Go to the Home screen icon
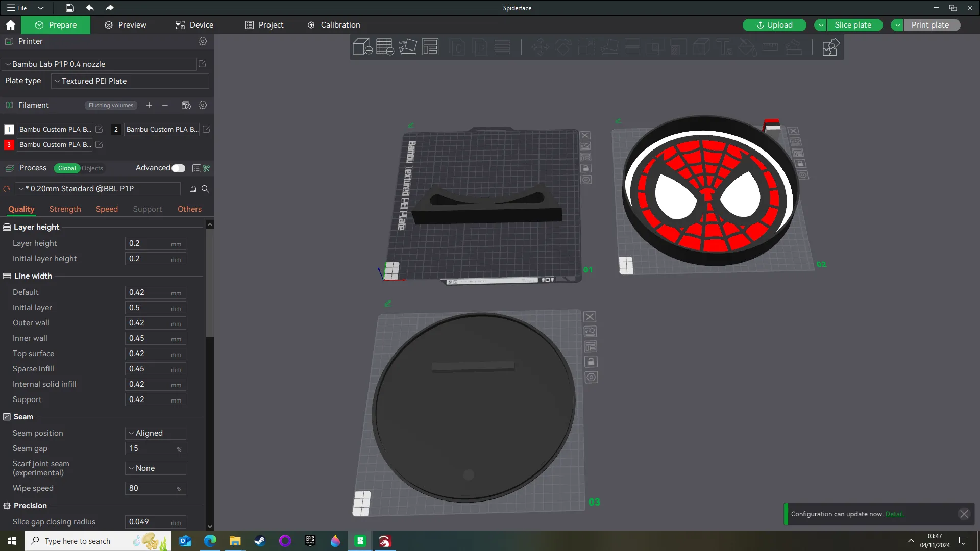 pyautogui.click(x=10, y=25)
